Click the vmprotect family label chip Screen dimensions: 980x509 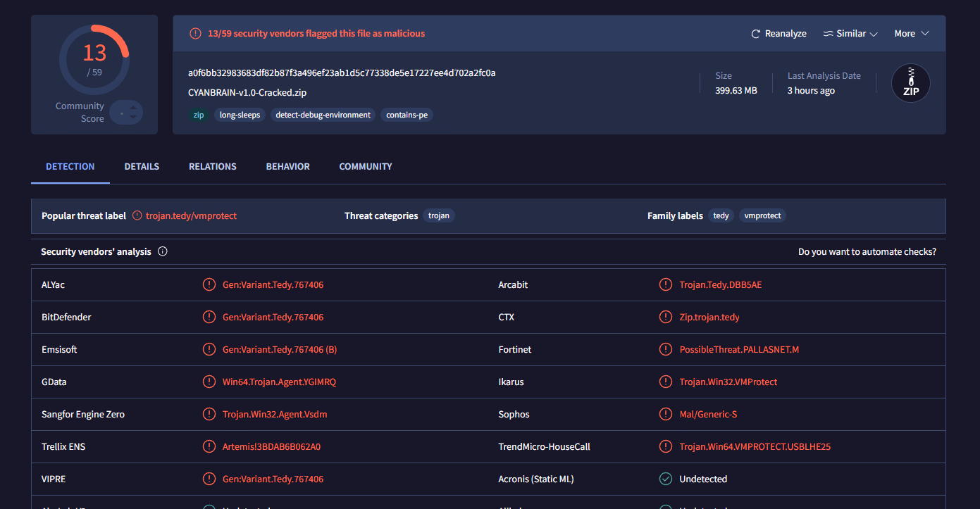pos(762,216)
